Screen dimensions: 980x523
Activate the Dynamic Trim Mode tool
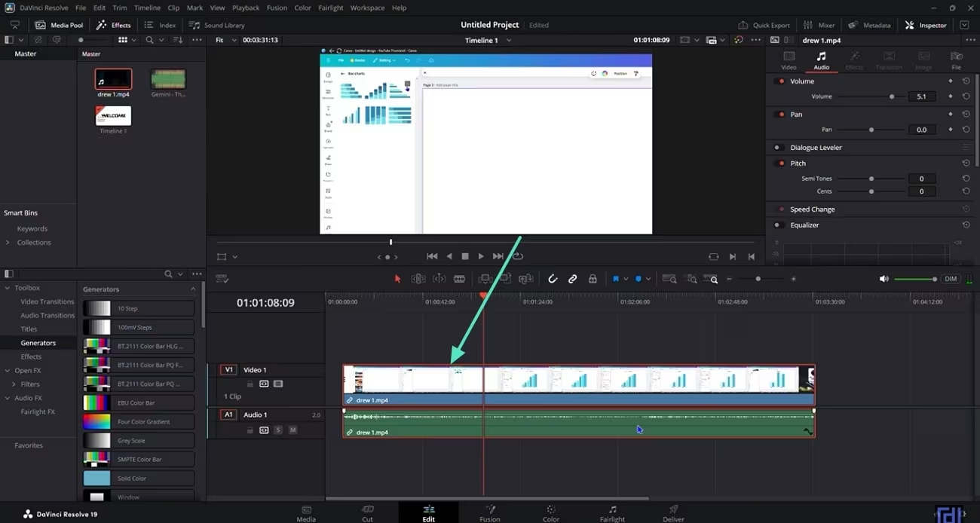coord(439,279)
